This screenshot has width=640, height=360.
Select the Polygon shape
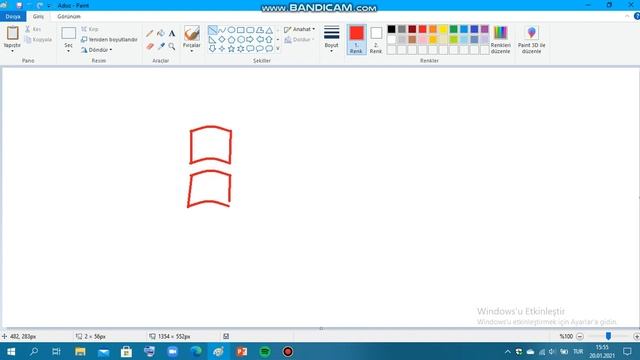point(259,30)
